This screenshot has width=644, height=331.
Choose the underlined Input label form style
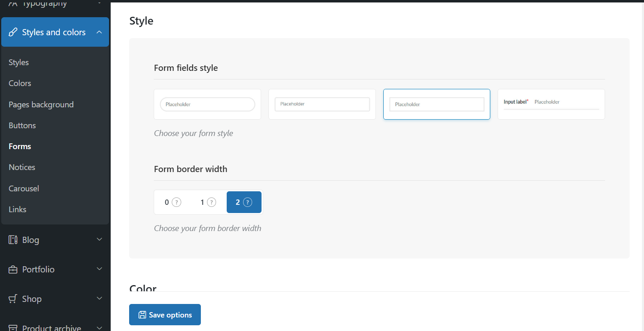tap(551, 104)
